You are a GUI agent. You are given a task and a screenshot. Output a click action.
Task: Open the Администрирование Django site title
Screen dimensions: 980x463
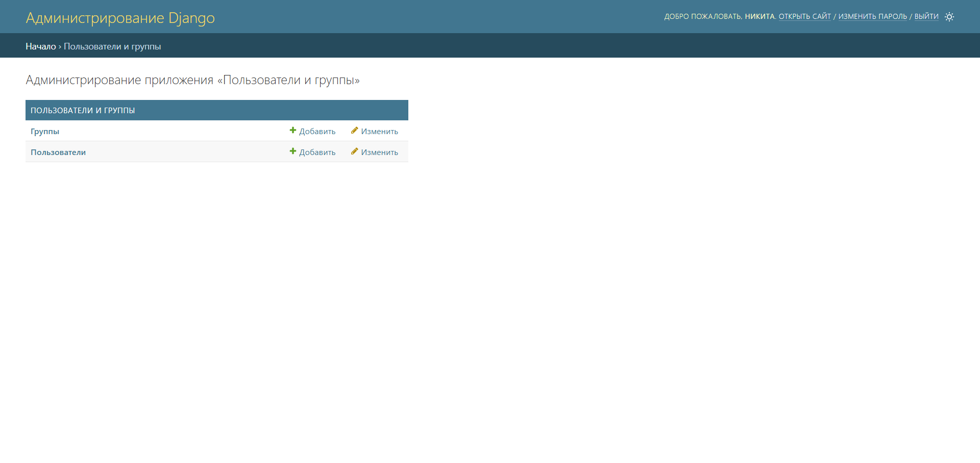click(x=120, y=18)
